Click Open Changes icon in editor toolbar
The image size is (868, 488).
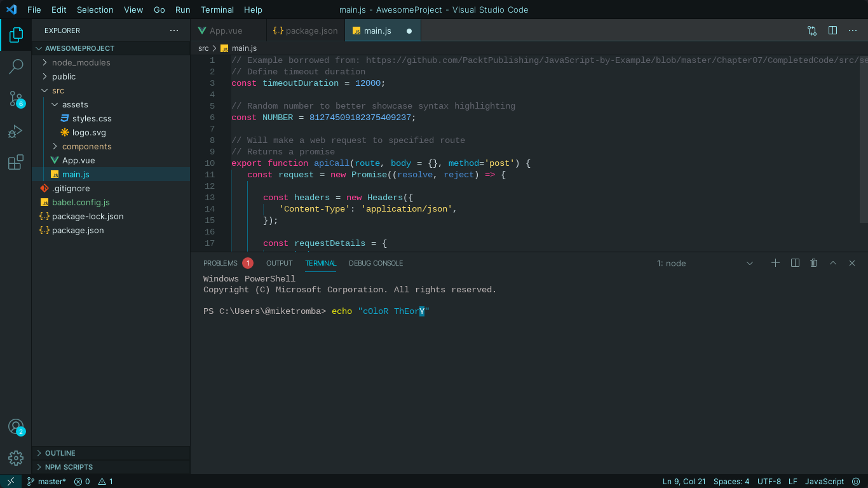(x=812, y=30)
